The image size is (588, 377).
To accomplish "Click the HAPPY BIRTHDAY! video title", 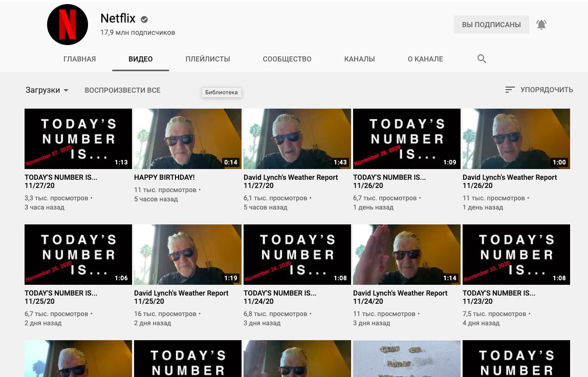I will point(164,177).
